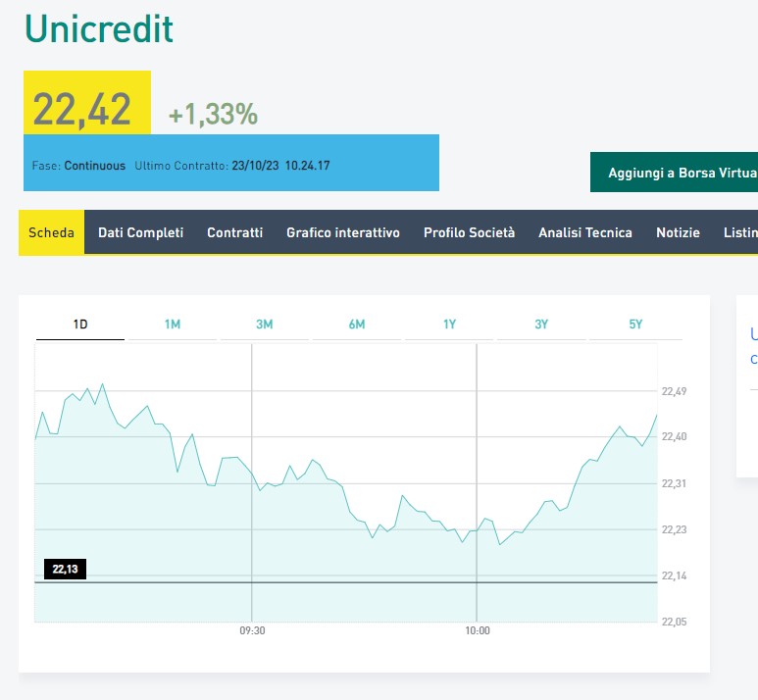Image resolution: width=758 pixels, height=700 pixels.
Task: Click the 10.24.17 timestamp
Action: click(308, 166)
